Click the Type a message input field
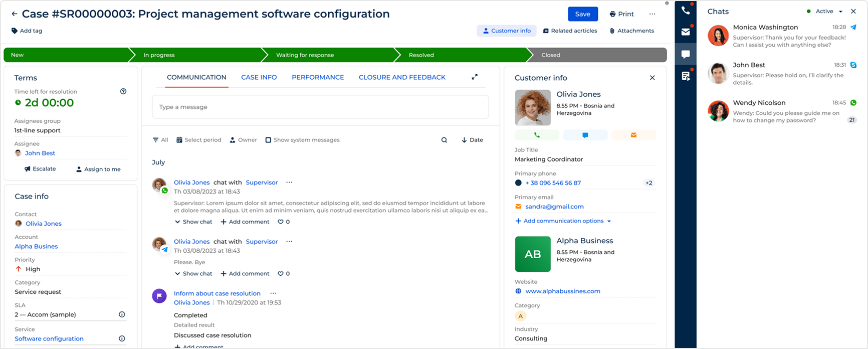 pyautogui.click(x=320, y=107)
